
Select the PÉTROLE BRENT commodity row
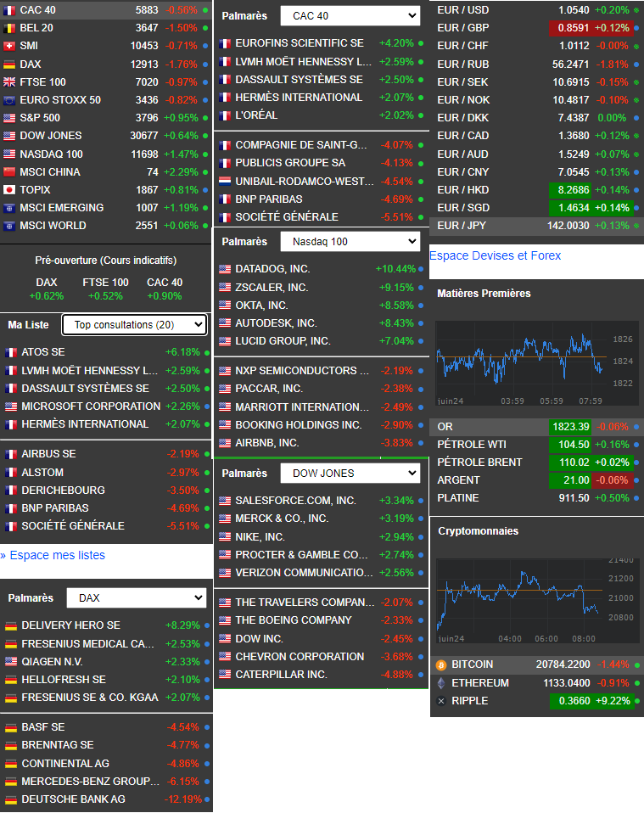[536, 462]
